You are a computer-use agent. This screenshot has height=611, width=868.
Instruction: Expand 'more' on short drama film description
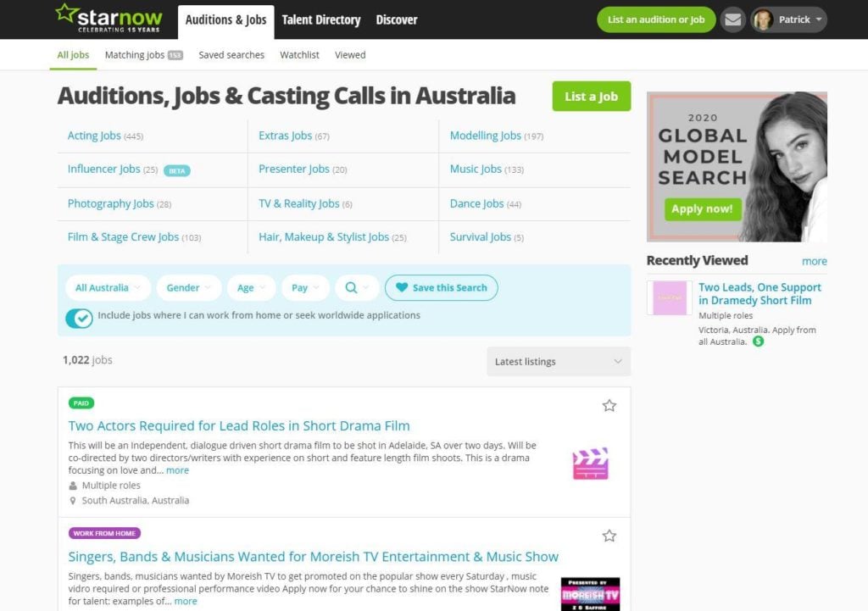(177, 470)
